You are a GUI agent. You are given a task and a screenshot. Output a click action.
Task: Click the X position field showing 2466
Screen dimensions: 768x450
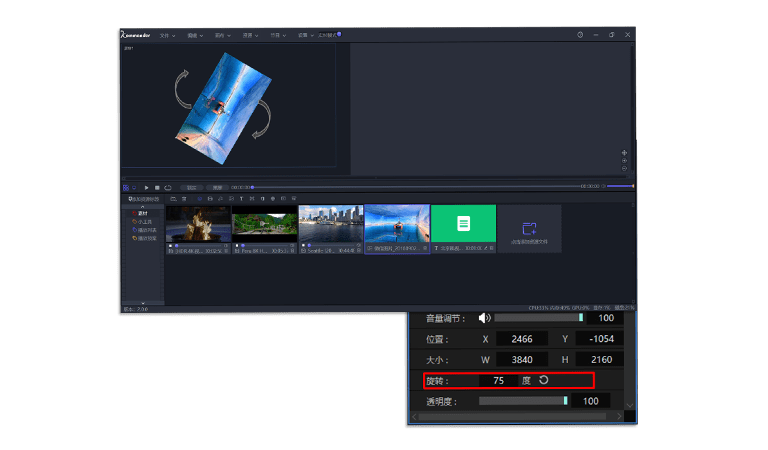tap(523, 339)
